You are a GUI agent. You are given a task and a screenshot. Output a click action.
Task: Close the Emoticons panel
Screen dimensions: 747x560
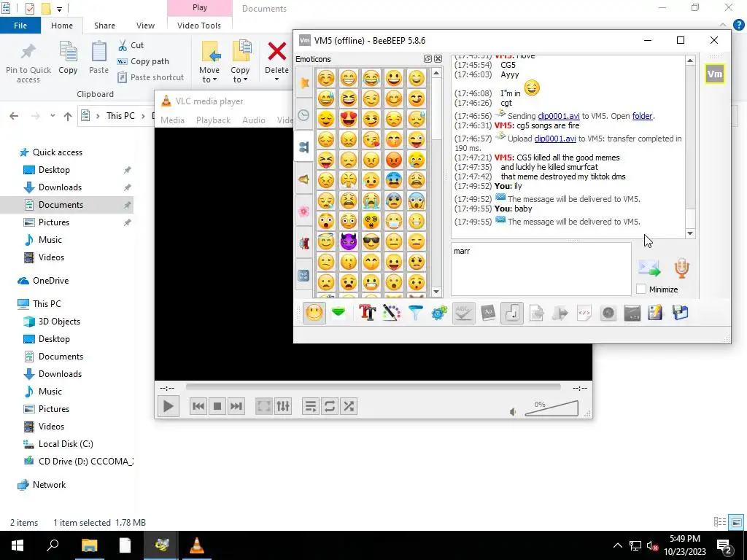click(x=438, y=58)
